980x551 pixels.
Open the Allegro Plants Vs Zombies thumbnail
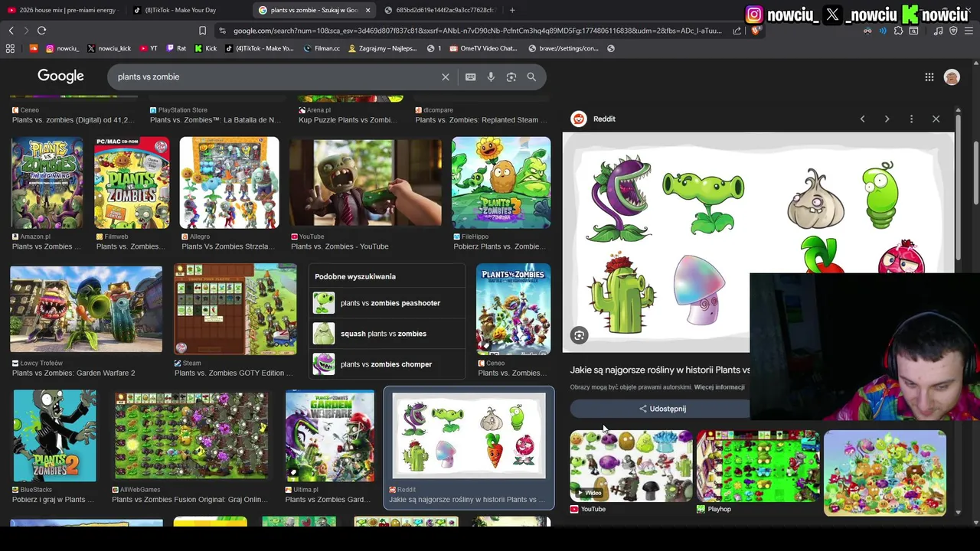229,183
